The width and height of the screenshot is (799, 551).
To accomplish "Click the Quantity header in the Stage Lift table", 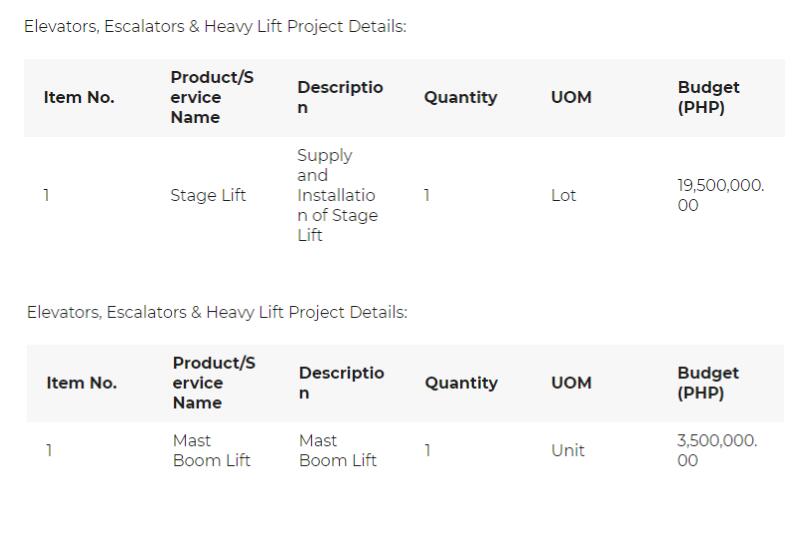I will pos(460,98).
